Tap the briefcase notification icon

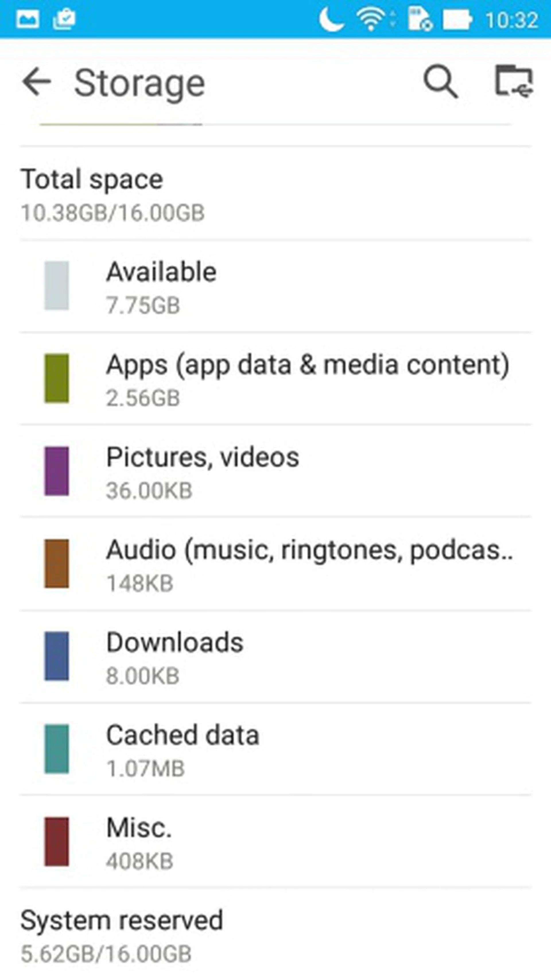[x=63, y=19]
